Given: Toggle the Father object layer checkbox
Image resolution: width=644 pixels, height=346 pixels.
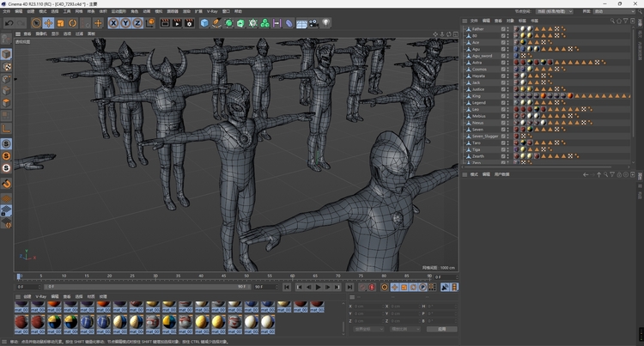Looking at the screenshot, I should click(x=503, y=29).
